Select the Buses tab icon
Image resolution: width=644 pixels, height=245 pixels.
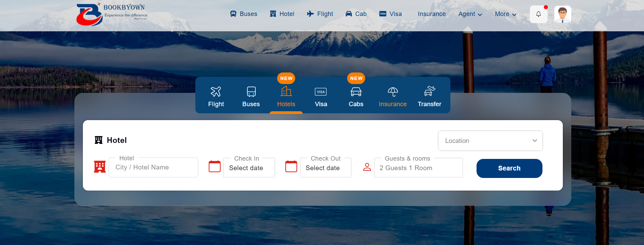(251, 92)
